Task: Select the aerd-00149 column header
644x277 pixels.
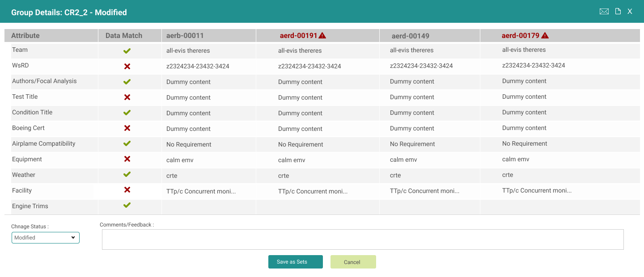Action: (x=410, y=36)
